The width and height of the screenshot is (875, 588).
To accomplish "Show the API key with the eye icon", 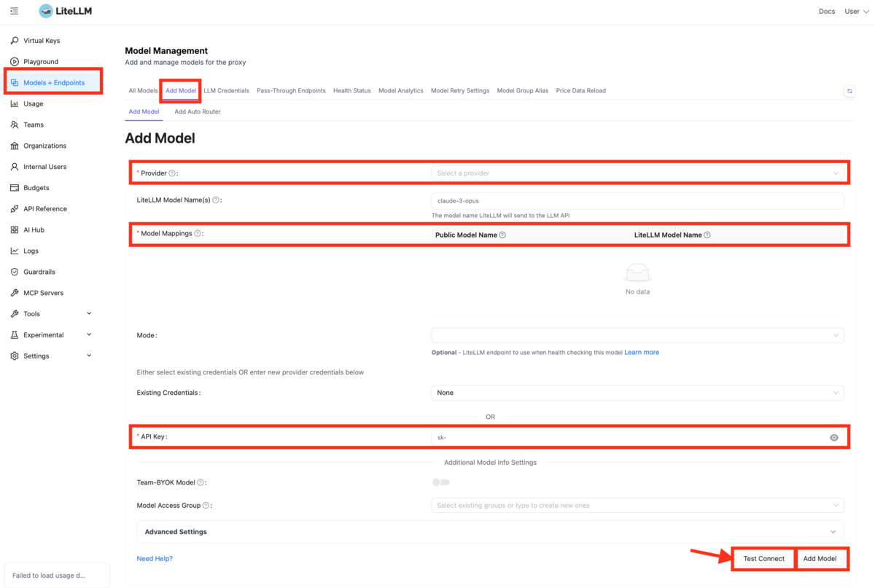I will coord(834,438).
